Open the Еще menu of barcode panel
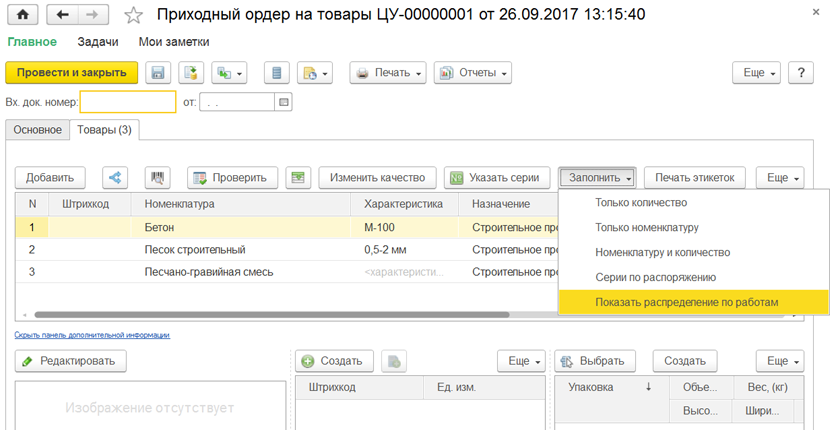This screenshot has height=430, width=830. point(521,361)
